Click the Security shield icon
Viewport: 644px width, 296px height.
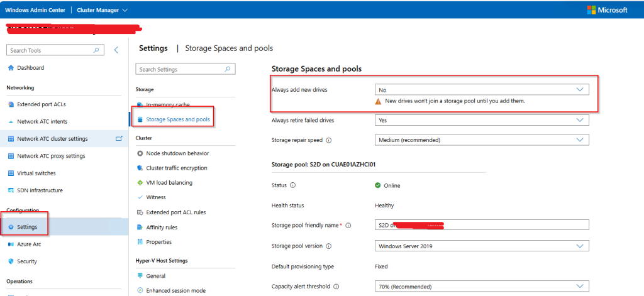click(11, 261)
